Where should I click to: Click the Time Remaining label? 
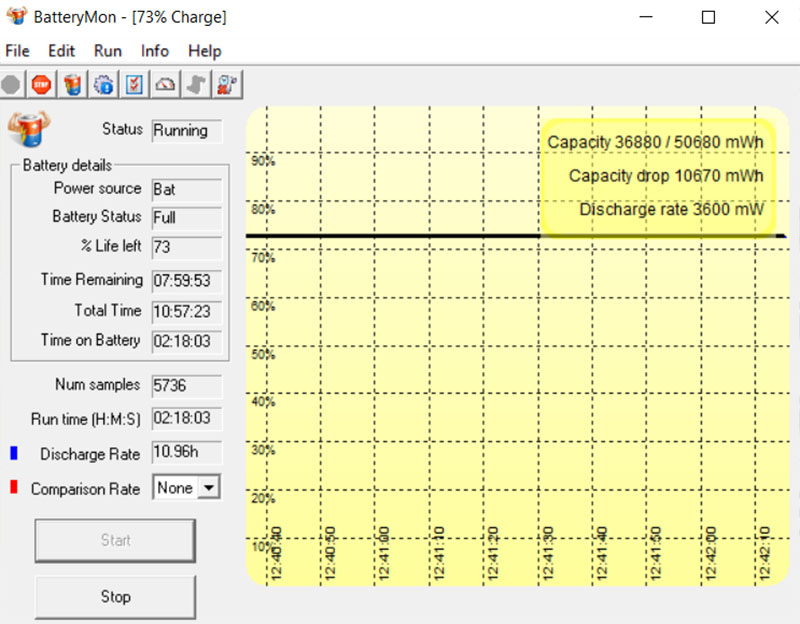click(x=92, y=280)
